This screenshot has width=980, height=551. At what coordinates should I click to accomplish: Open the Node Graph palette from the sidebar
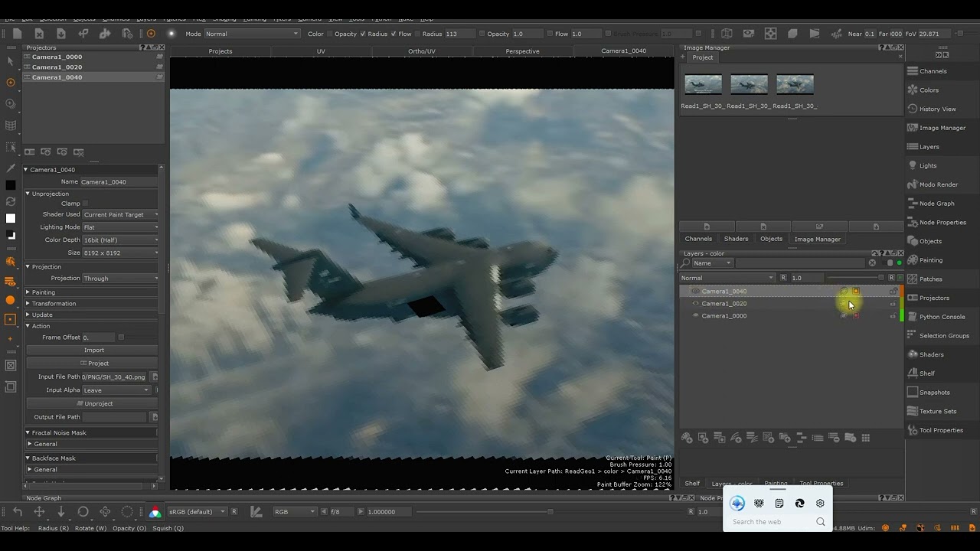pyautogui.click(x=936, y=204)
